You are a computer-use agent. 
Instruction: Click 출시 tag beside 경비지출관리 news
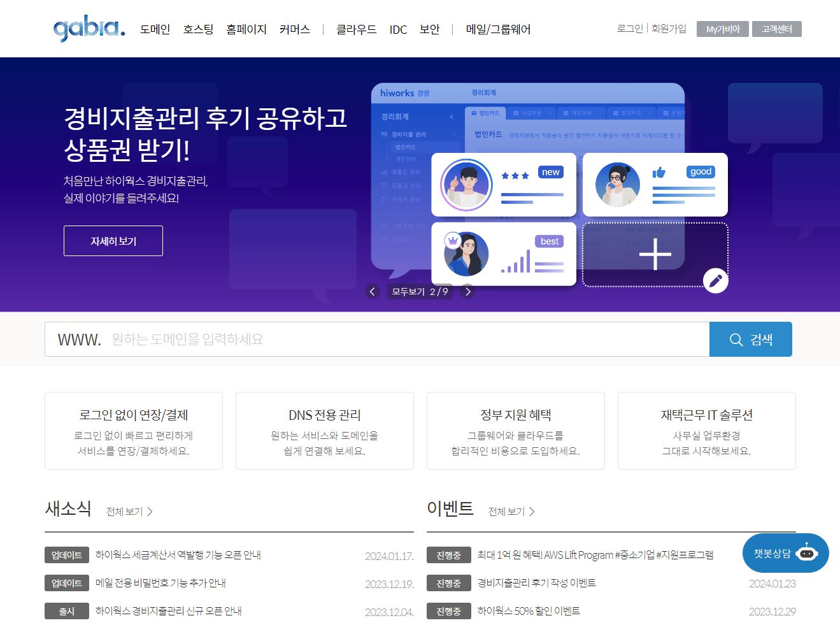(x=67, y=611)
